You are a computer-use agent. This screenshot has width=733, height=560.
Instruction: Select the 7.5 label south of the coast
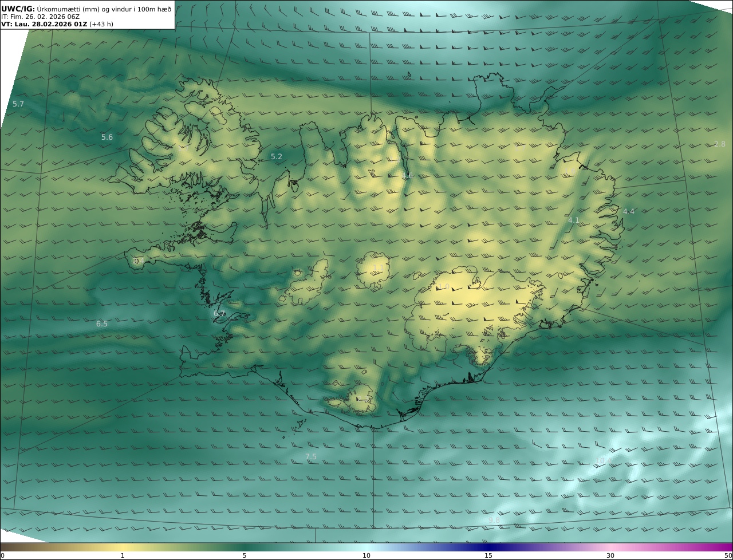point(310,457)
